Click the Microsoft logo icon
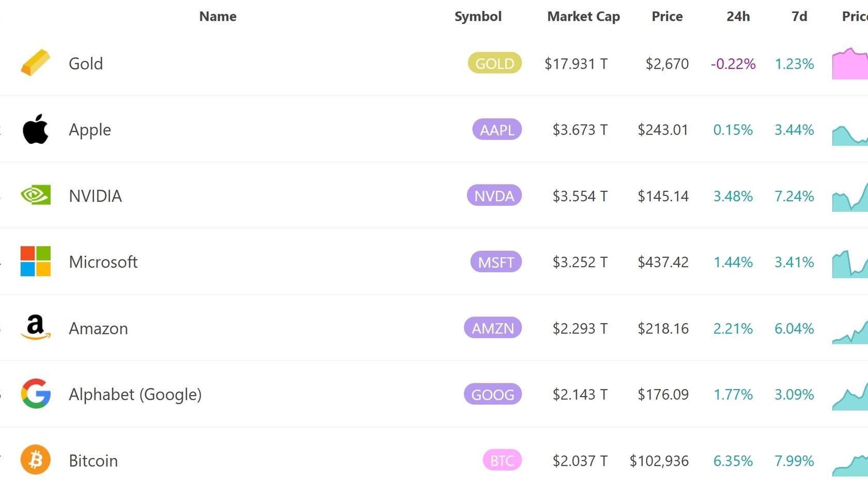Screen dimensions: 868x488 tap(36, 261)
